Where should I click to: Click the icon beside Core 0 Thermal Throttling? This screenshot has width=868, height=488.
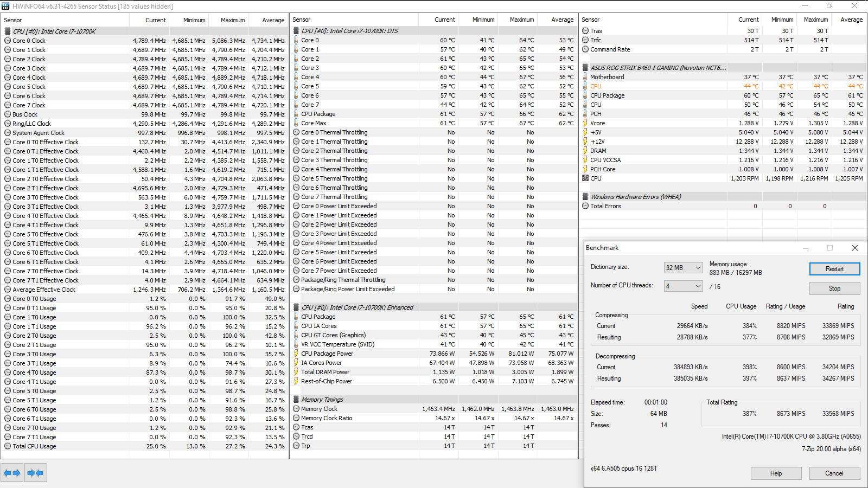296,132
